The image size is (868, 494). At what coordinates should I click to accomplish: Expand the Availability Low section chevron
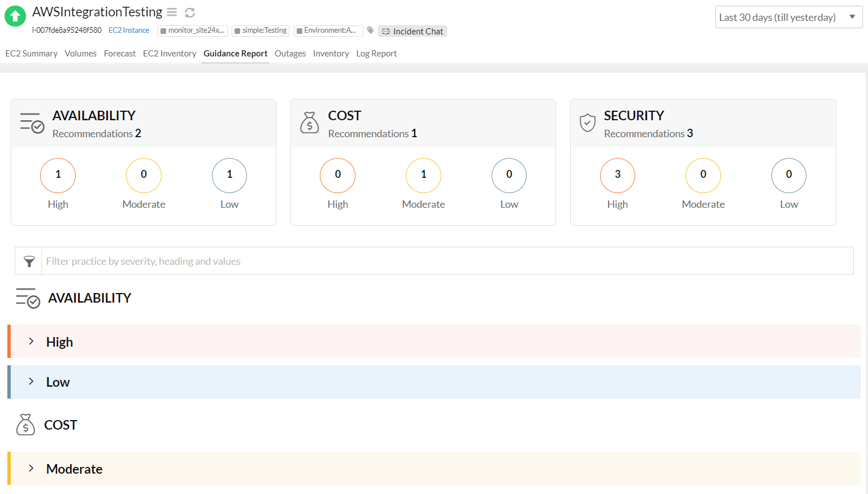tap(31, 381)
